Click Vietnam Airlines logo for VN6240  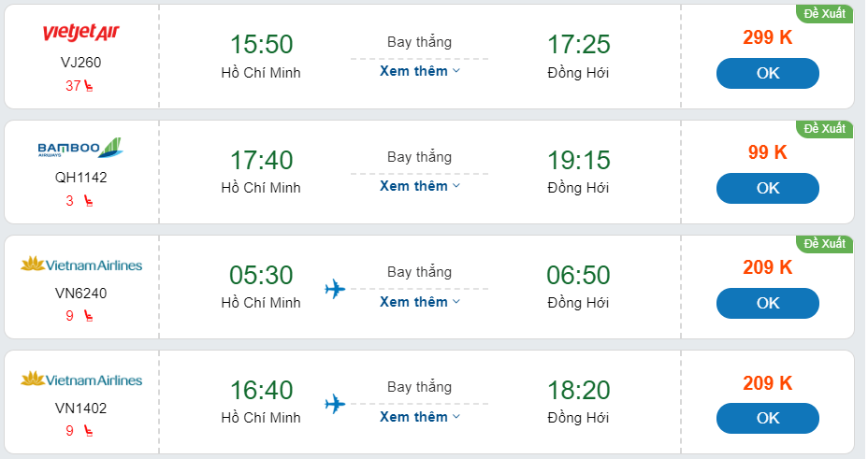pyautogui.click(x=81, y=265)
